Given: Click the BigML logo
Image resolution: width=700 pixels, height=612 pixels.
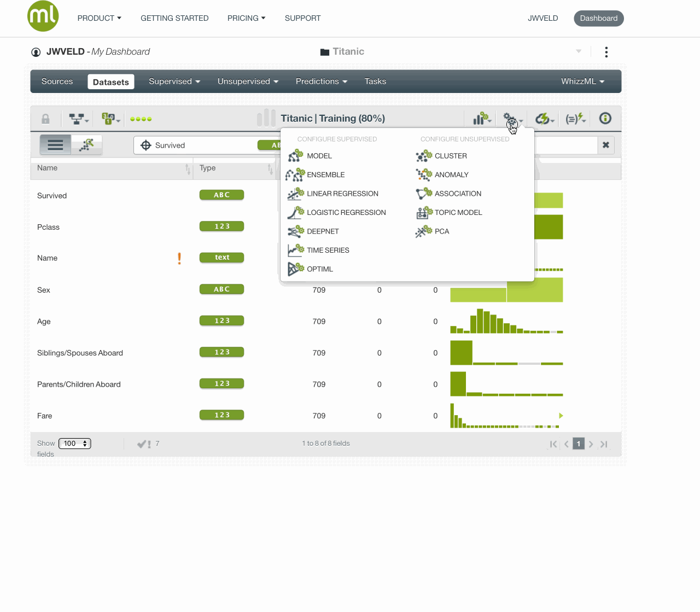Looking at the screenshot, I should pyautogui.click(x=43, y=16).
